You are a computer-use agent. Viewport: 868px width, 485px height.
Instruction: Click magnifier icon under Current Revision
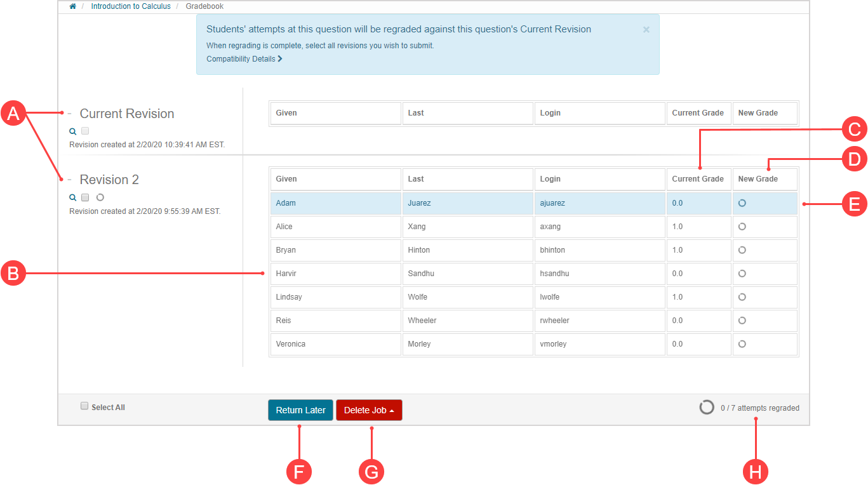[72, 131]
